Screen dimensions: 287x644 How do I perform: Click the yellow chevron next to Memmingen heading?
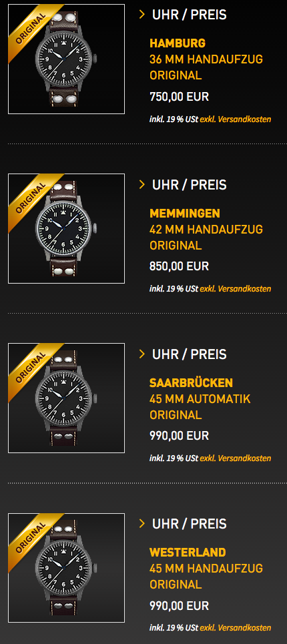point(142,184)
